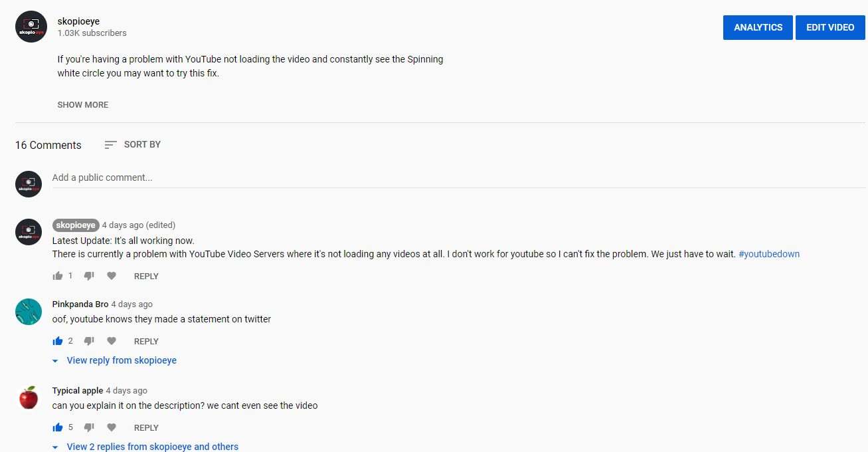Screen dimensions: 868x452
Task: Reply to Pinkpanda Bro's comment
Action: click(x=146, y=341)
